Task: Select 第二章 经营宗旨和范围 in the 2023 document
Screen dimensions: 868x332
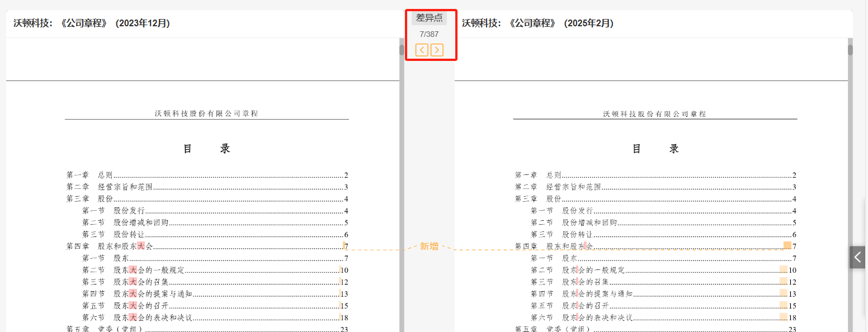Action: tap(207, 187)
